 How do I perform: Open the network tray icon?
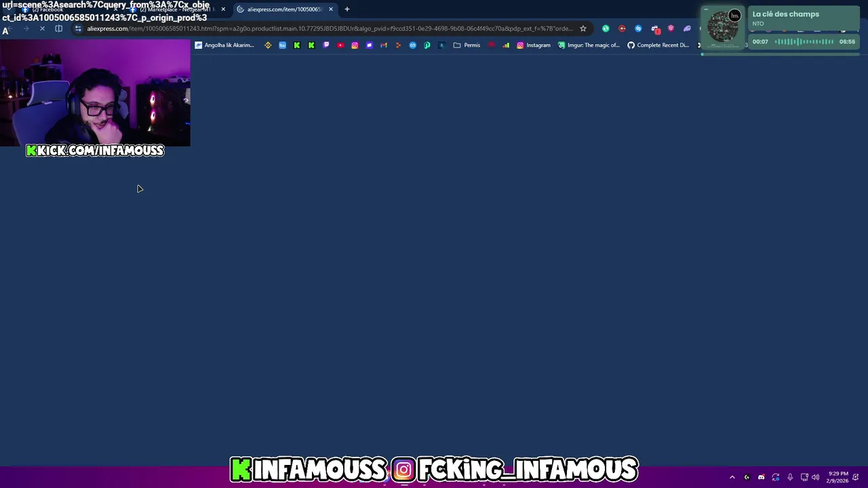click(804, 477)
